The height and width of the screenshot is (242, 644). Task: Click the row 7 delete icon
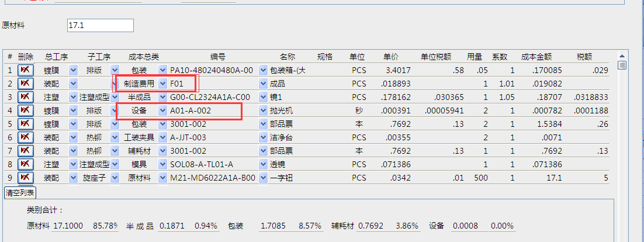25,151
